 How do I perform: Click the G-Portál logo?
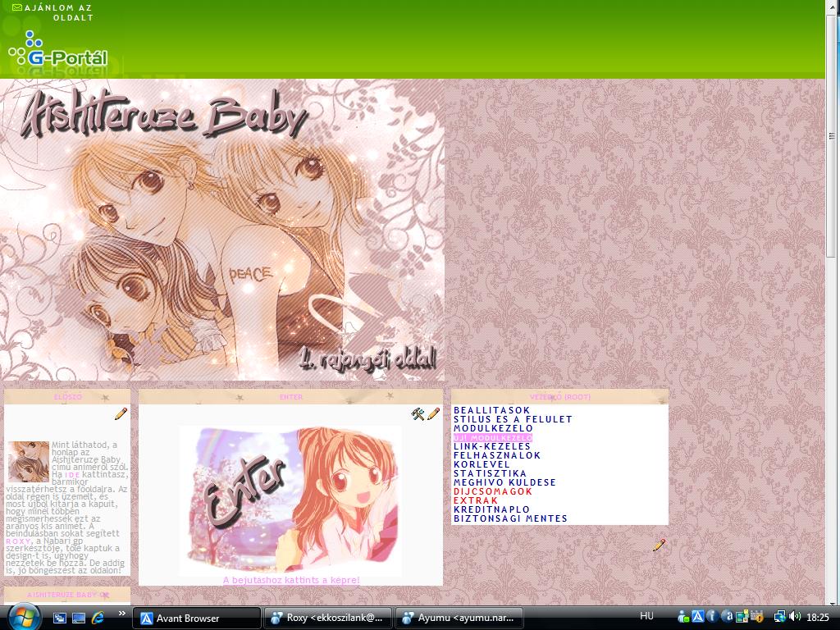(x=58, y=51)
